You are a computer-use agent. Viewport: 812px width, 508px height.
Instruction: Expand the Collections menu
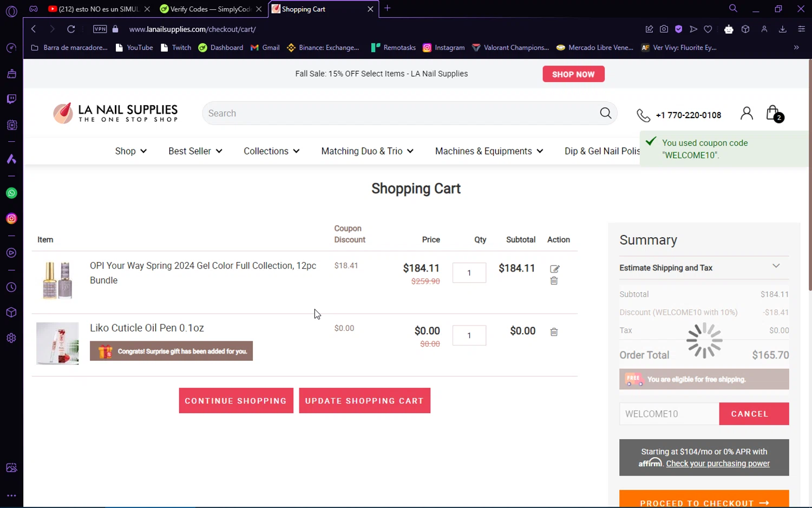271,151
